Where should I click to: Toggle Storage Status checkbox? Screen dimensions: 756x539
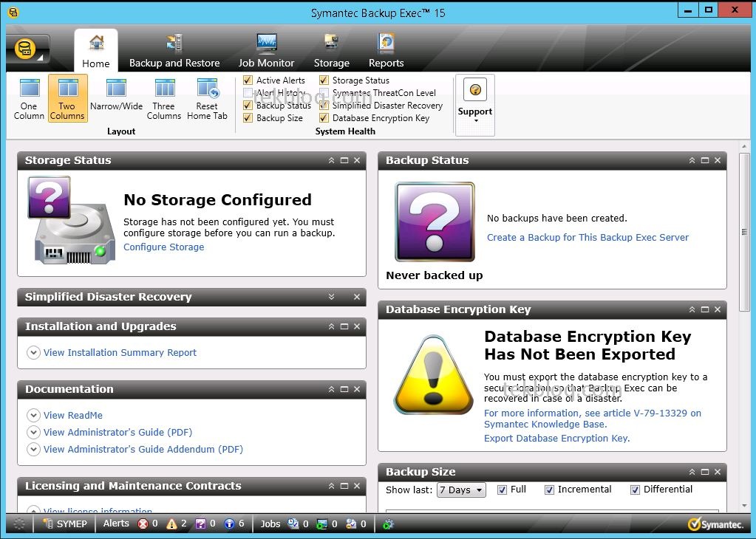324,80
